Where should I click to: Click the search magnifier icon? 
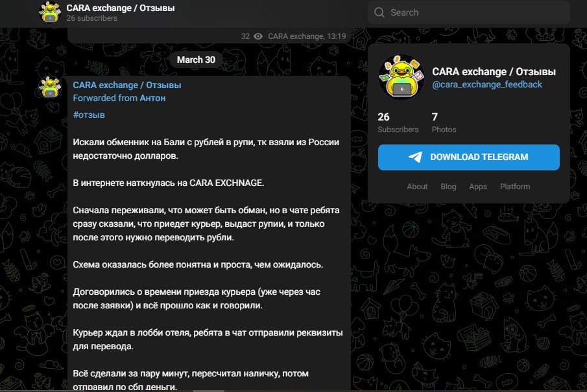(379, 12)
